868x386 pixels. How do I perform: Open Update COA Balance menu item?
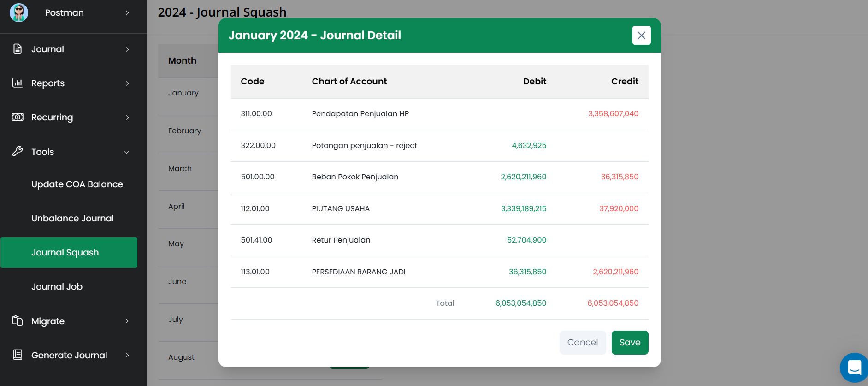(x=77, y=184)
